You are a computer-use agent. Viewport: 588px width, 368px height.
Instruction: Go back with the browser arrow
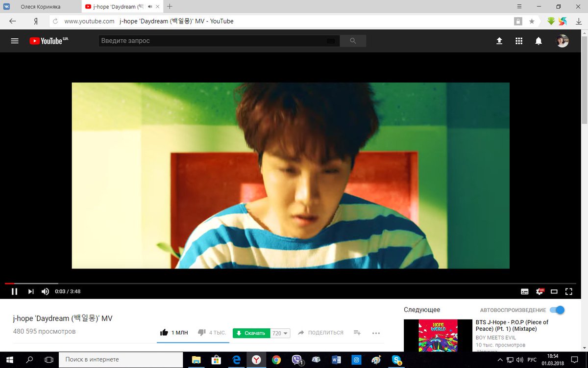pos(13,21)
